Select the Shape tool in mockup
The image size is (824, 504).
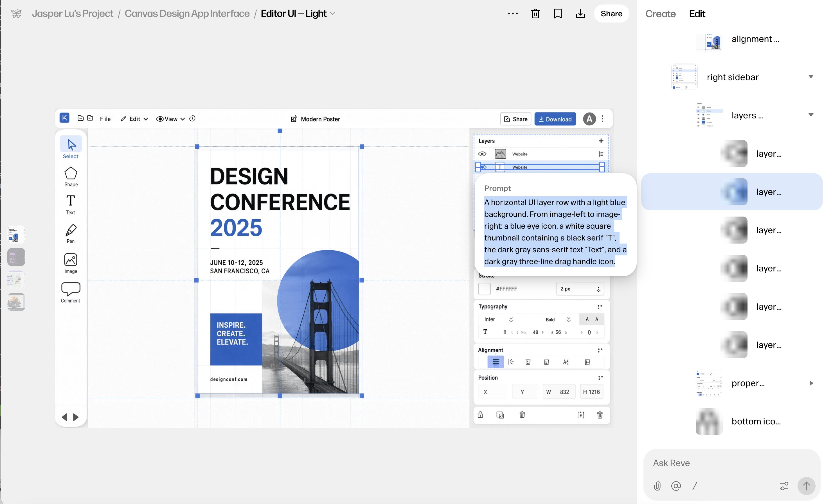(x=71, y=177)
